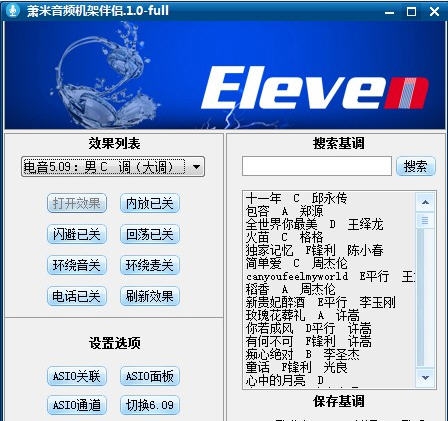448x421 pixels.
Task: Click the song list scroll up arrow
Action: click(425, 202)
